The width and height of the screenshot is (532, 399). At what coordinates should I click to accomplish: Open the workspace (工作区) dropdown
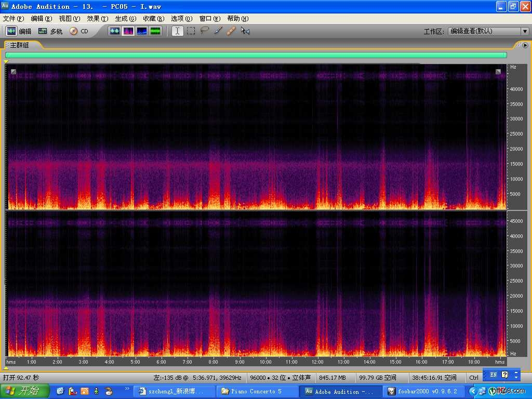coord(524,31)
